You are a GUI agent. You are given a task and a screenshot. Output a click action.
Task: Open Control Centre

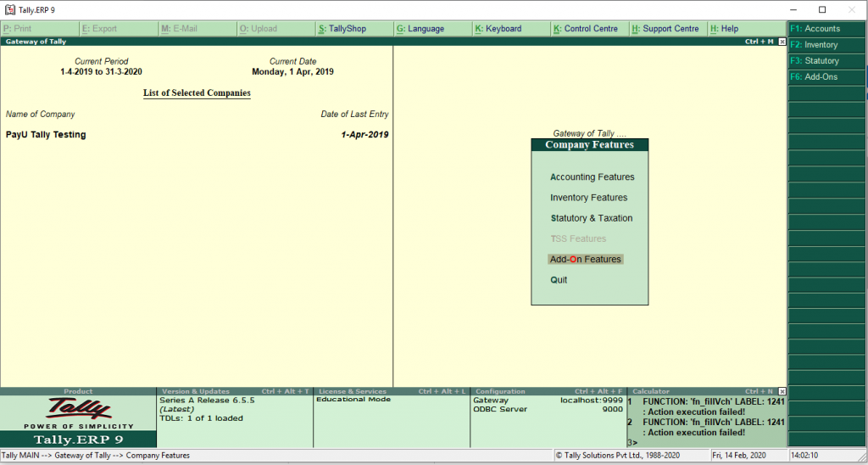(590, 29)
